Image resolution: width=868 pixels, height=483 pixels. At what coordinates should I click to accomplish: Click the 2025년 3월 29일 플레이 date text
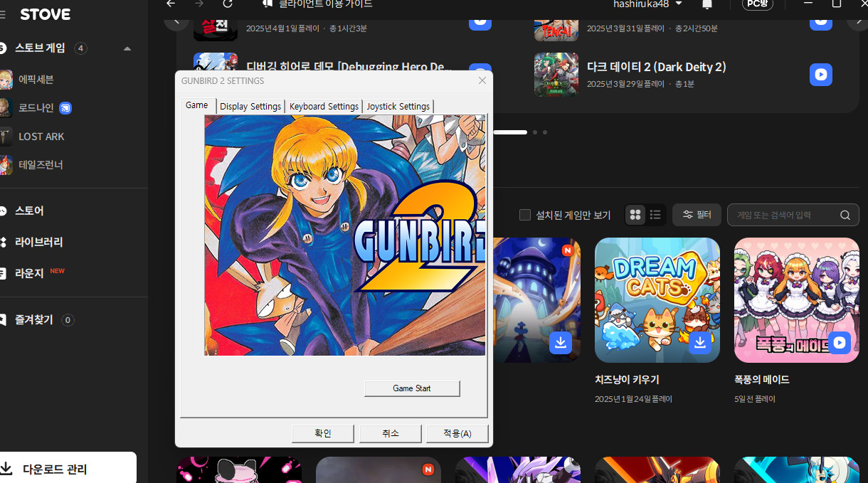click(625, 84)
